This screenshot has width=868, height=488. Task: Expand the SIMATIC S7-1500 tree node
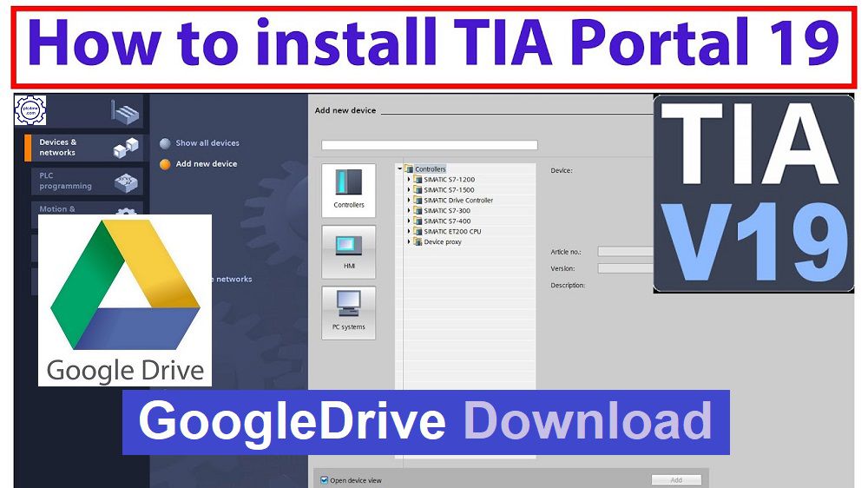[x=409, y=190]
